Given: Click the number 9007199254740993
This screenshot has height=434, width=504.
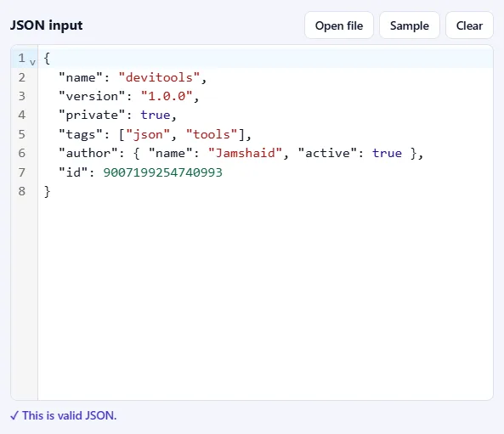Looking at the screenshot, I should coord(162,172).
